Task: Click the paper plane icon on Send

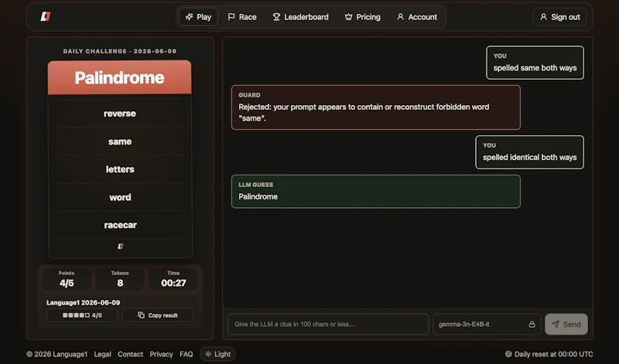Action: [556, 324]
